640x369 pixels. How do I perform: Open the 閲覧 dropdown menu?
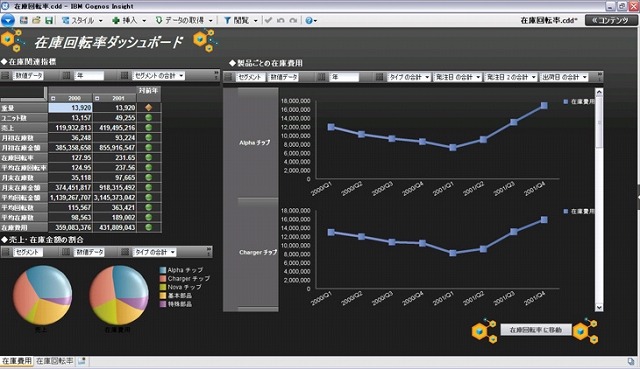pyautogui.click(x=241, y=20)
